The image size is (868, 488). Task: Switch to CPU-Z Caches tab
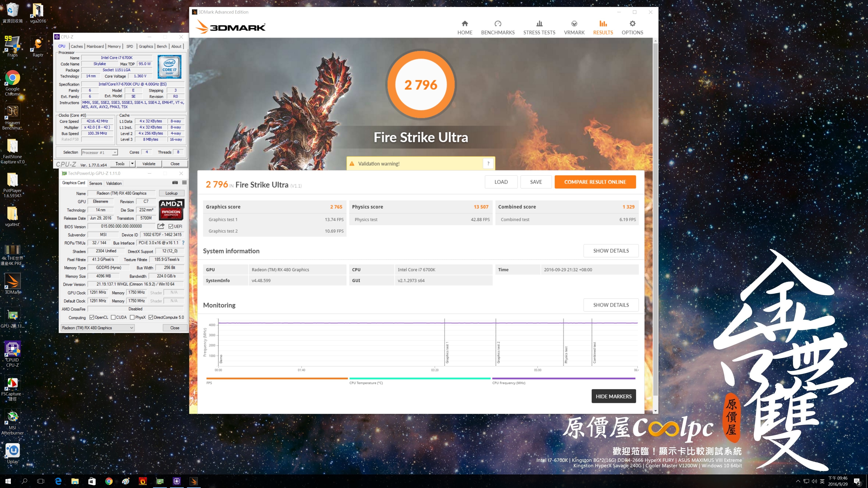pos(76,47)
